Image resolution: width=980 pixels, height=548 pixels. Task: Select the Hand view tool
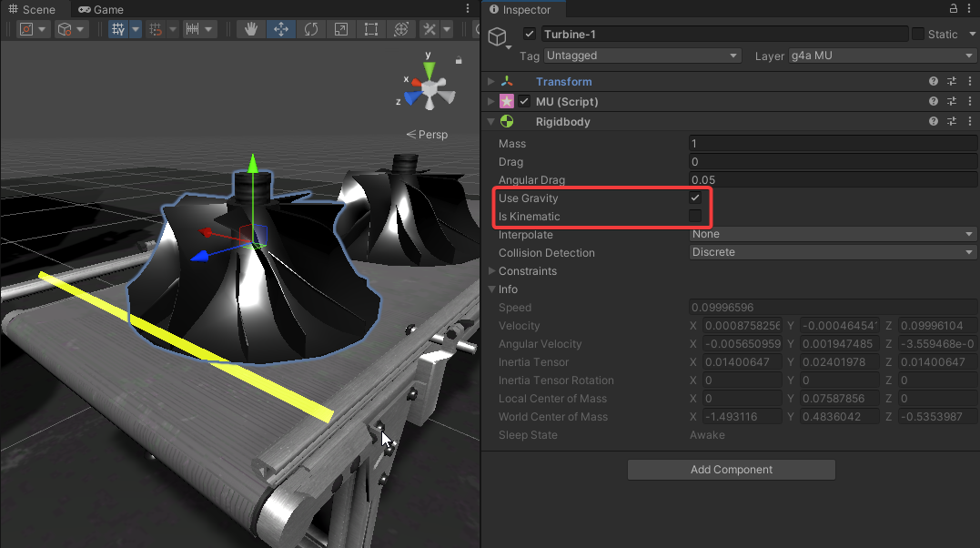[251, 29]
